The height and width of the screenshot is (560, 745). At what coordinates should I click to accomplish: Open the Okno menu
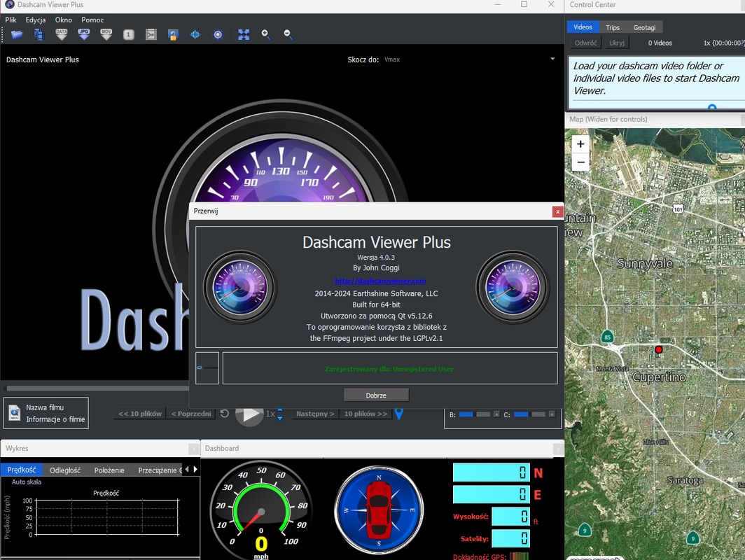[x=64, y=20]
